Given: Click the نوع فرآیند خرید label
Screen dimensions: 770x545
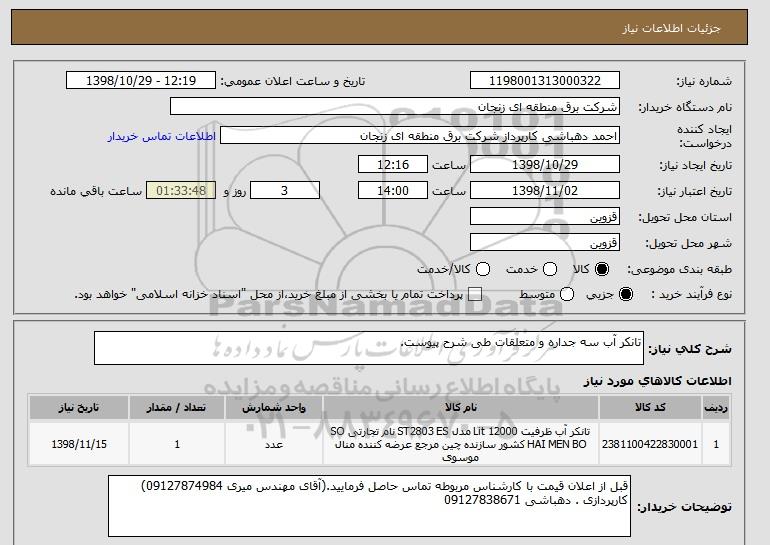Looking at the screenshot, I should pyautogui.click(x=691, y=295).
